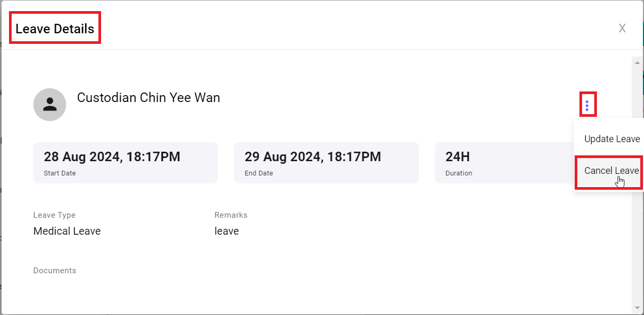Click scrollbar up arrow
Viewport: 644px width, 315px height.
pyautogui.click(x=637, y=62)
